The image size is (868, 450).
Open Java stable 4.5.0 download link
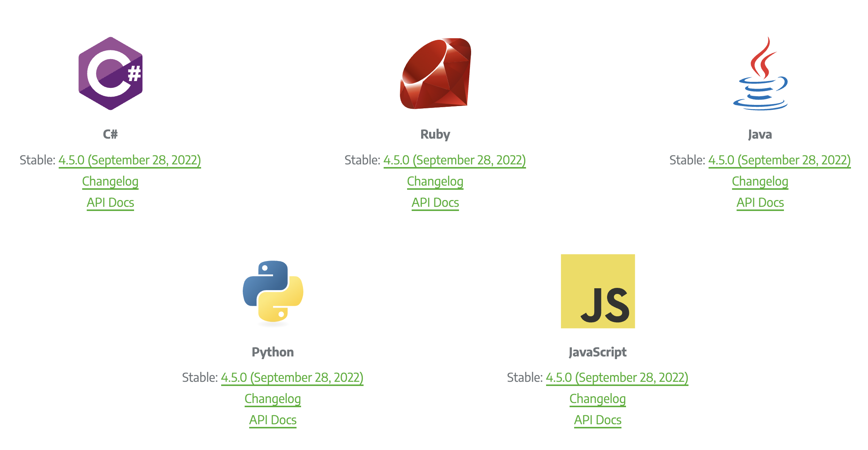tap(779, 160)
